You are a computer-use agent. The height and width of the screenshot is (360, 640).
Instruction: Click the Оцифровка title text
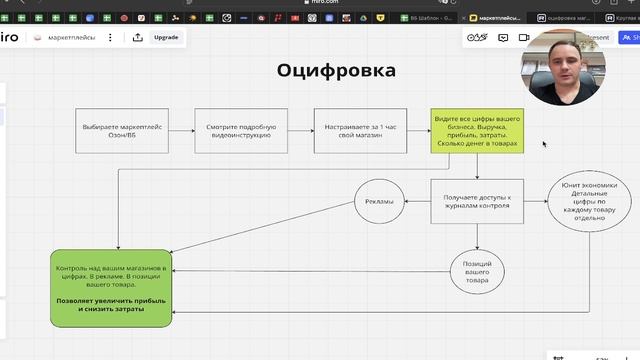336,70
